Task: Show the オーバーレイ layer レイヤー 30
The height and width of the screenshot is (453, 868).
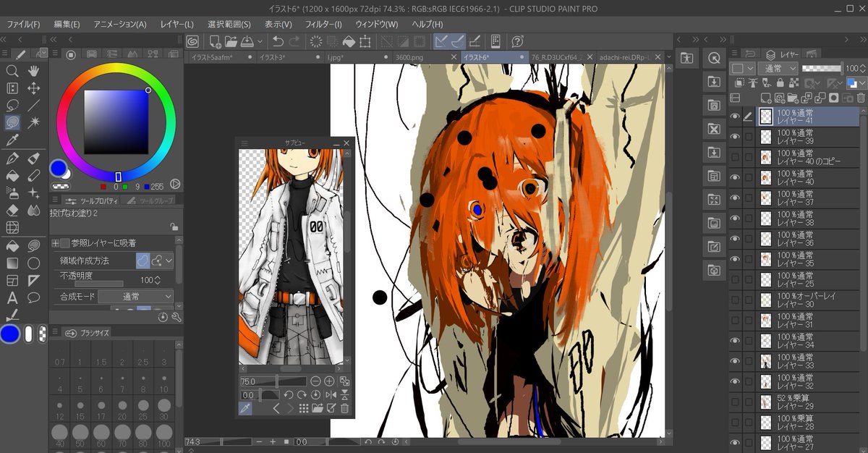Action: [x=735, y=300]
